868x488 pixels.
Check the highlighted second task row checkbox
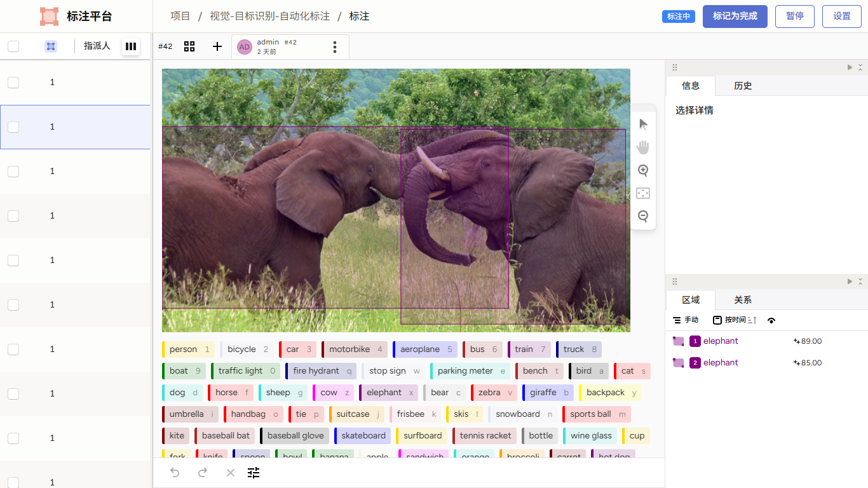click(x=13, y=127)
